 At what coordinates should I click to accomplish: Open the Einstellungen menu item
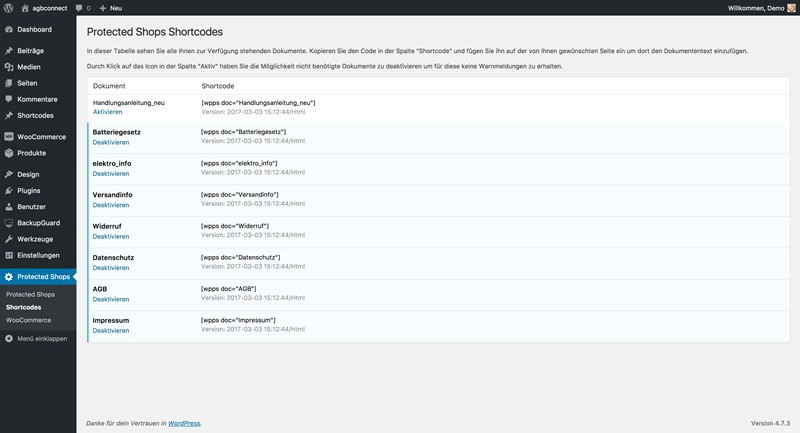coord(38,256)
